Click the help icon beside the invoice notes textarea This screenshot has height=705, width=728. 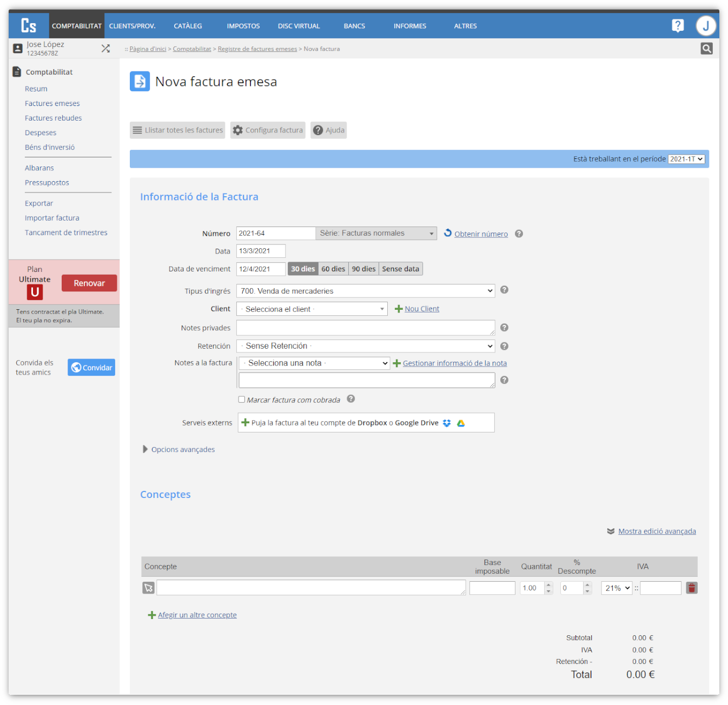pos(504,380)
